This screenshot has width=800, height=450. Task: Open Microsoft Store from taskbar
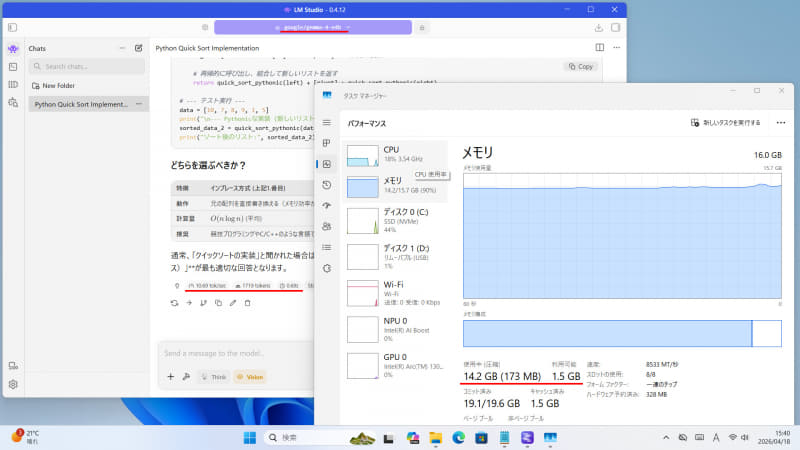pos(481,438)
